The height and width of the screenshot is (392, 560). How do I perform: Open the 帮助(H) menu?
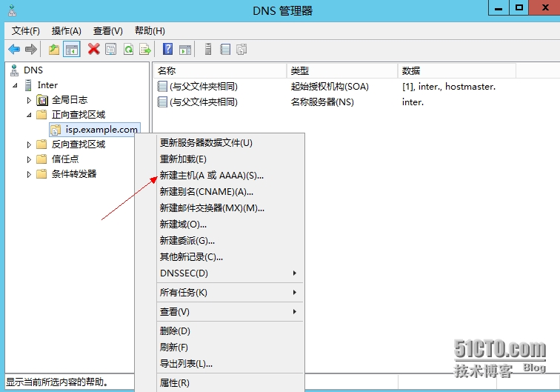point(150,30)
